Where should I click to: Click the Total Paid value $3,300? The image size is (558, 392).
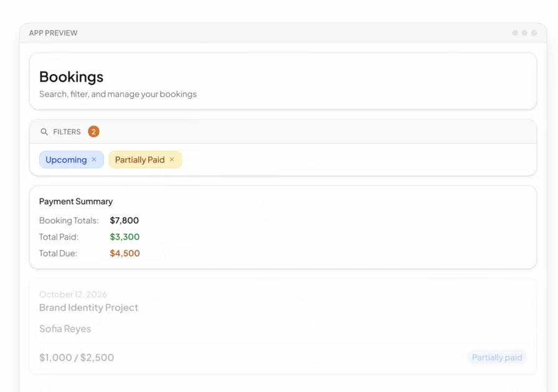pos(125,237)
